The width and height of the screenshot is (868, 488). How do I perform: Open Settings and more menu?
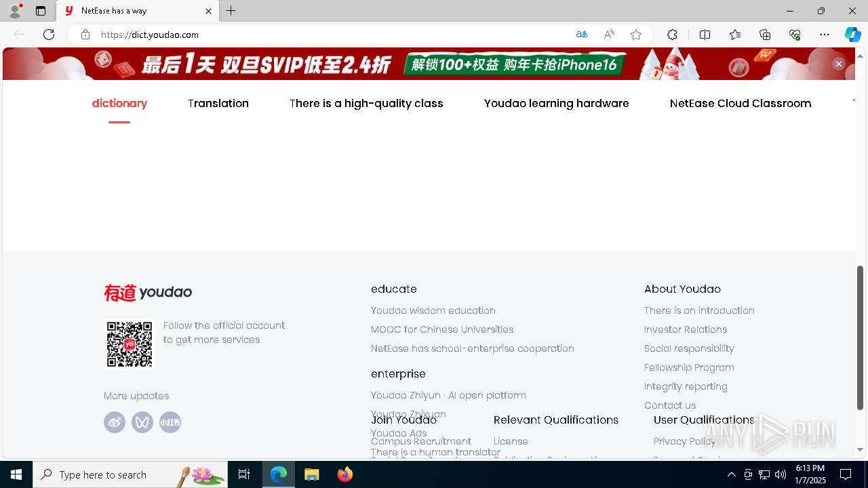[825, 35]
